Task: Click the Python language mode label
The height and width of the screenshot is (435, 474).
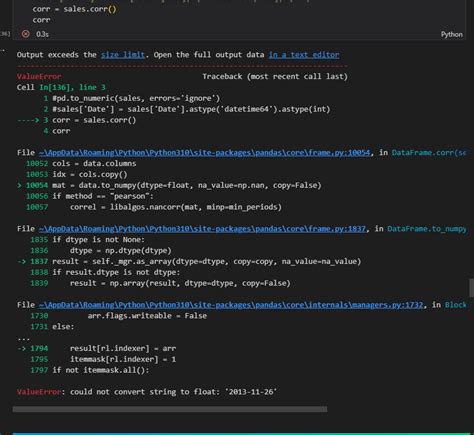Action: [452, 34]
